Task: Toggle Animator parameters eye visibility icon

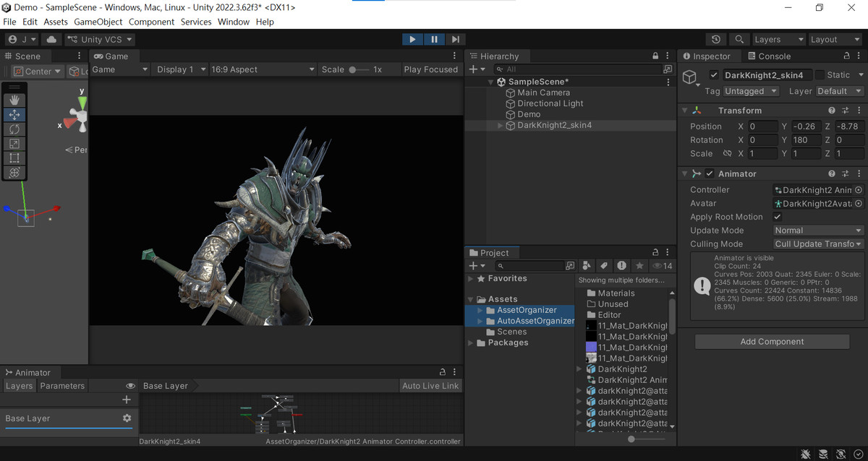Action: [130, 386]
